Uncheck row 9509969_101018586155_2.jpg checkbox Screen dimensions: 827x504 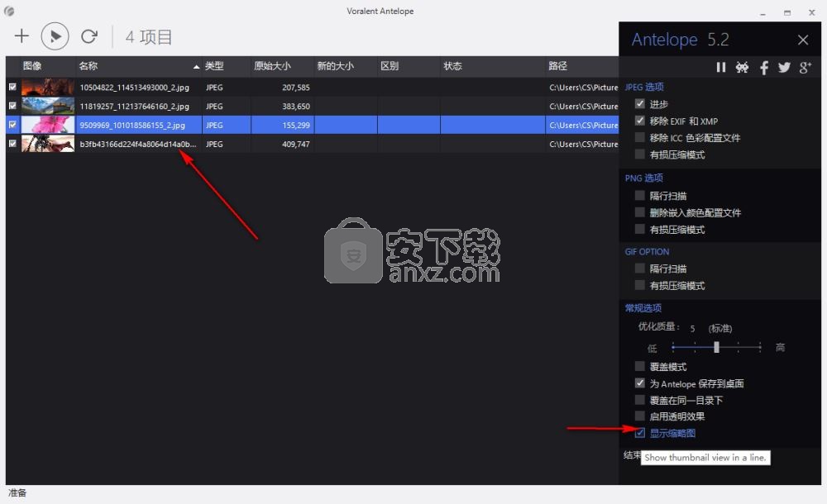click(12, 125)
